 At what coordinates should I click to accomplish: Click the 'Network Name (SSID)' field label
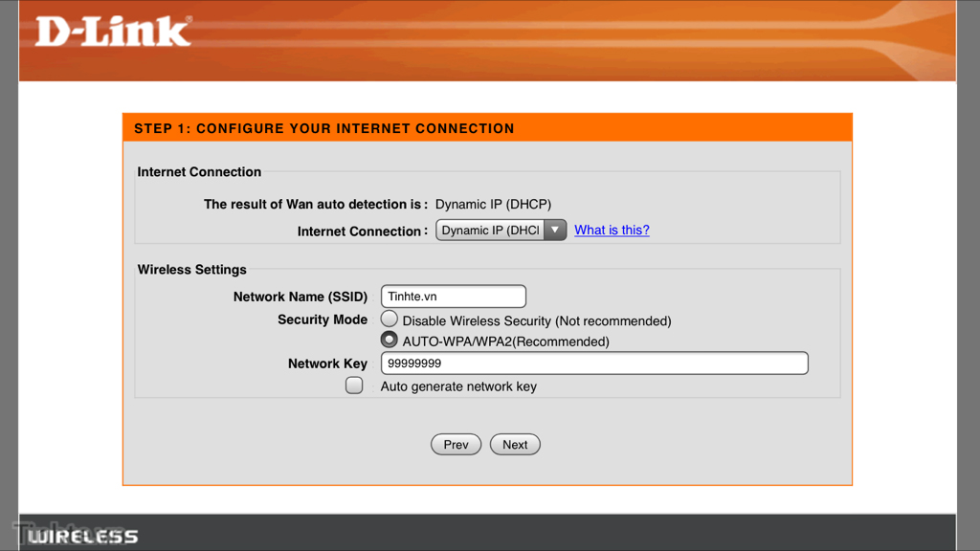point(300,297)
